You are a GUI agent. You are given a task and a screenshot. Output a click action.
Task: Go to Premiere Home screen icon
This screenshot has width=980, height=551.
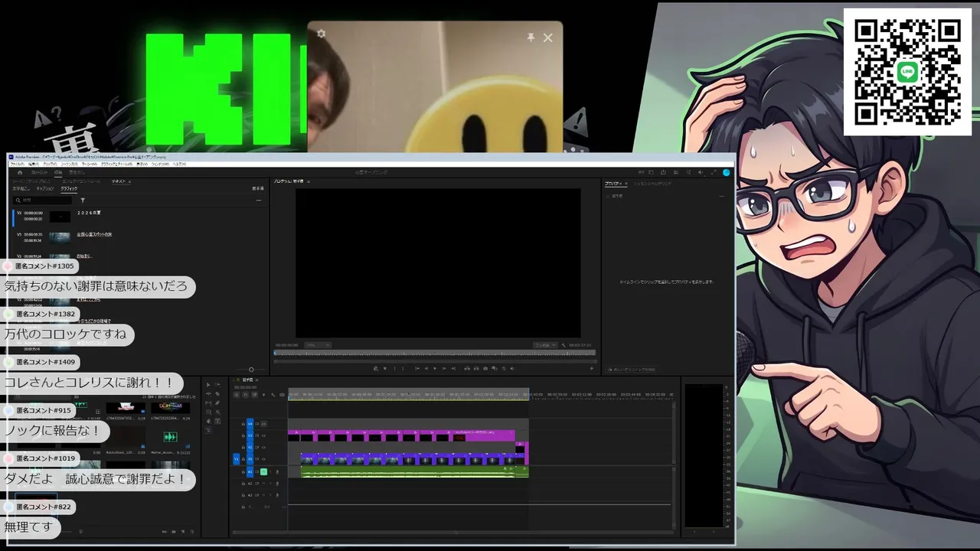pos(20,172)
